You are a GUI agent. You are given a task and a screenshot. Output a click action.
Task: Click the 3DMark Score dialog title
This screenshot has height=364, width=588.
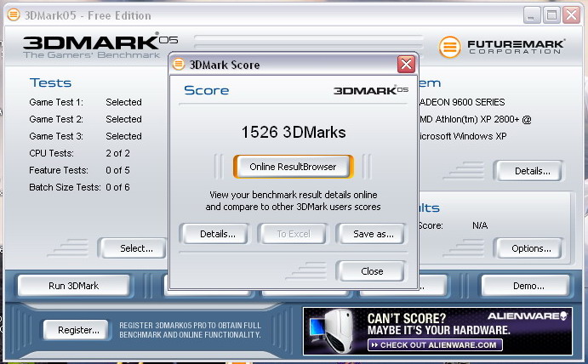coord(225,65)
